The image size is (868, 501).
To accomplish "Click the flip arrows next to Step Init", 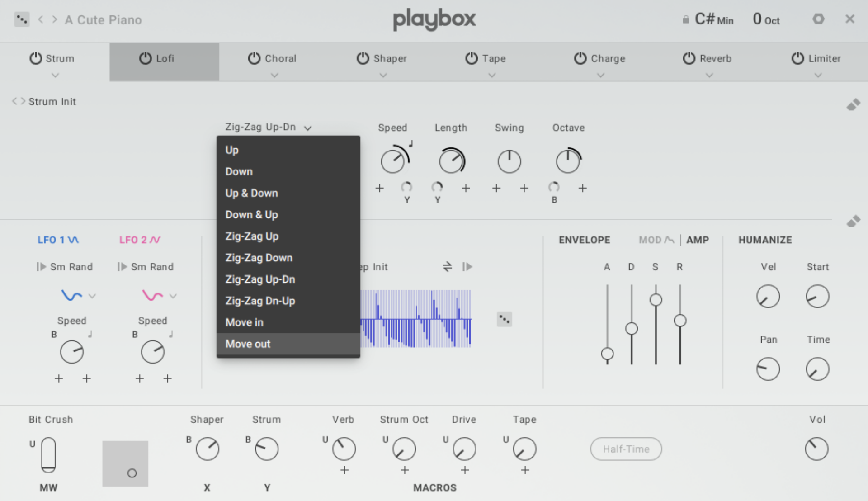I will (447, 267).
